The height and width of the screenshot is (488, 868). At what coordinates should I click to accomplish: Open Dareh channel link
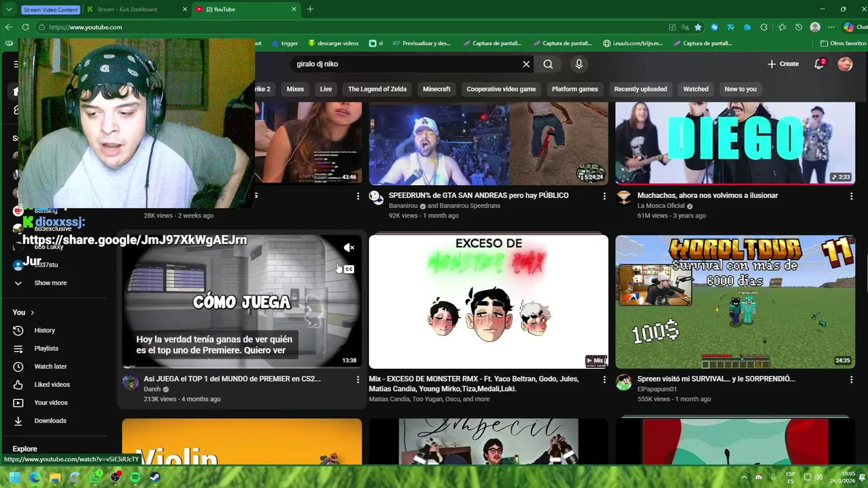[x=152, y=390]
